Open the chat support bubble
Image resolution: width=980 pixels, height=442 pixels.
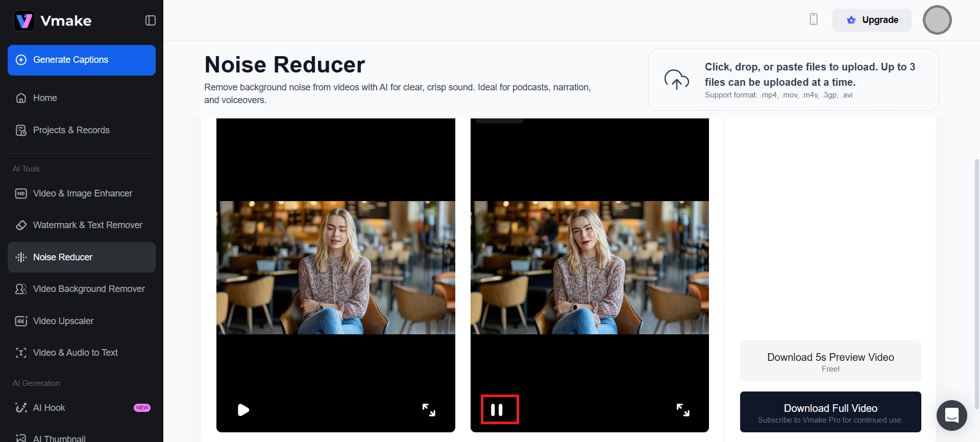click(x=951, y=415)
